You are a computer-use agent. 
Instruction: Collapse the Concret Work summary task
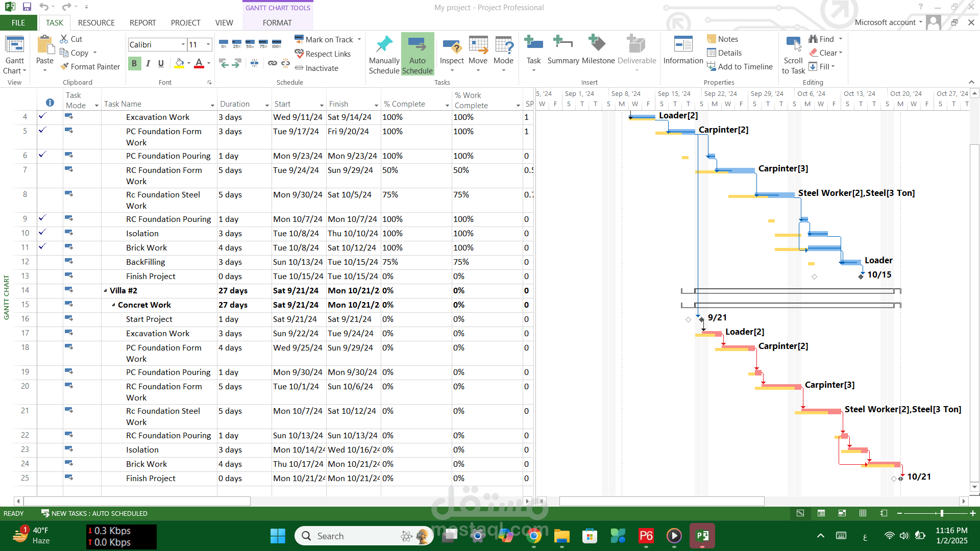click(x=113, y=305)
